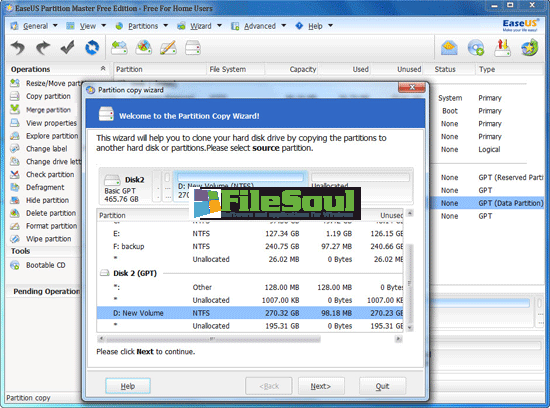Open the View menu
The width and height of the screenshot is (550, 408).
(87, 26)
